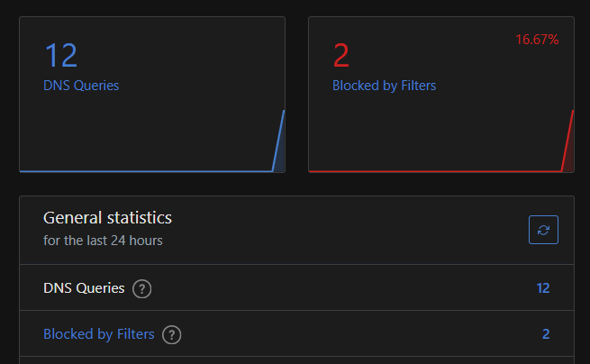
Task: Select the 16.67% blocked percentage
Action: (x=537, y=40)
